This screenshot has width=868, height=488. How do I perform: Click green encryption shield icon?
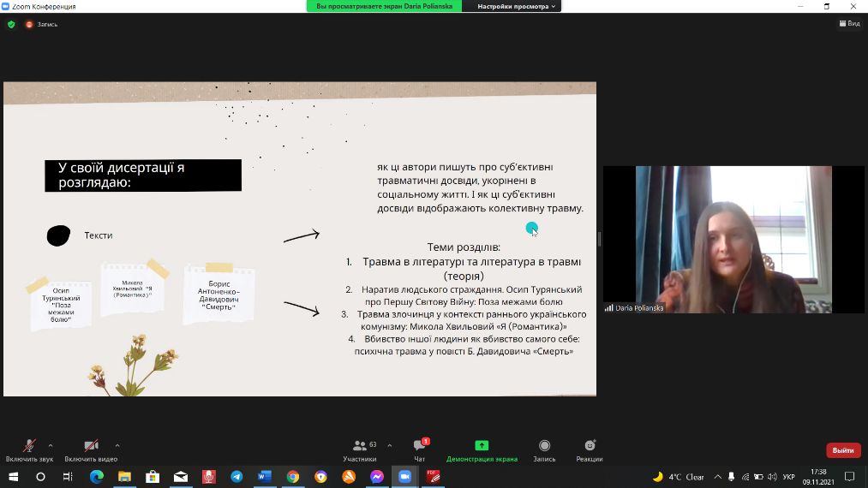coord(11,24)
